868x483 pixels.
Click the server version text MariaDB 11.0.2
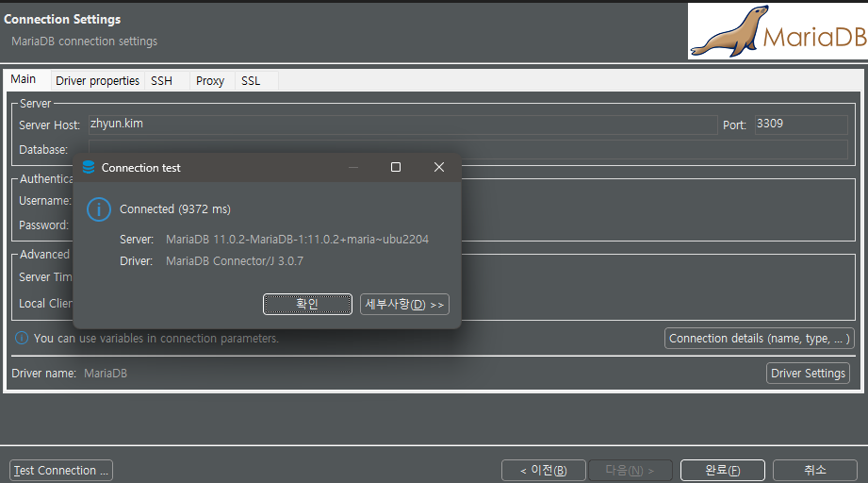click(297, 240)
